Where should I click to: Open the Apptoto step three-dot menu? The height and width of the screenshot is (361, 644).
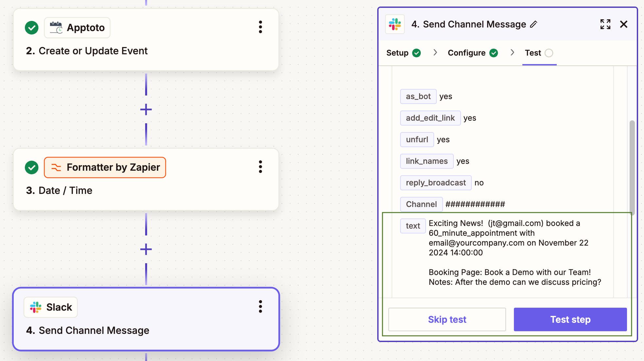[x=260, y=27]
